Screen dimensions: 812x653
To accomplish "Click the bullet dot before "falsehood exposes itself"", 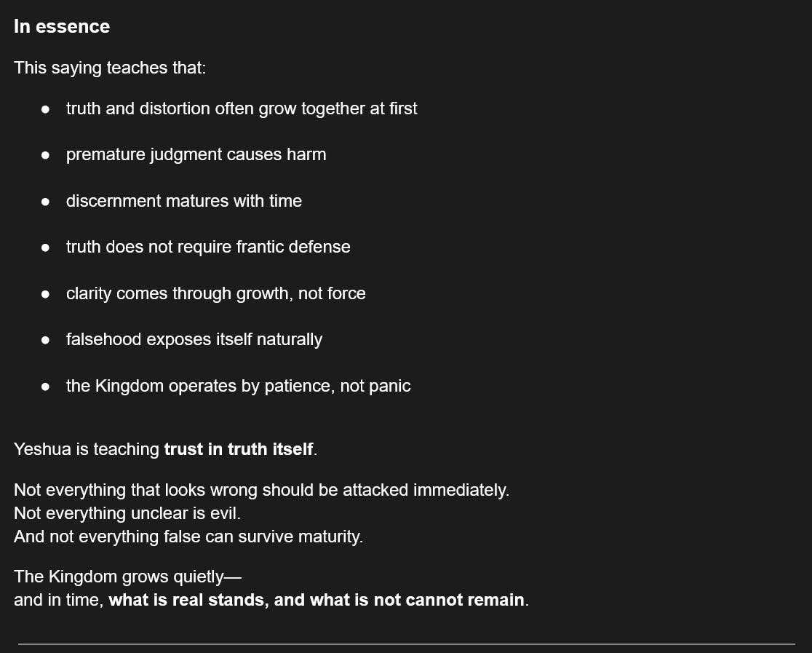I will click(45, 340).
